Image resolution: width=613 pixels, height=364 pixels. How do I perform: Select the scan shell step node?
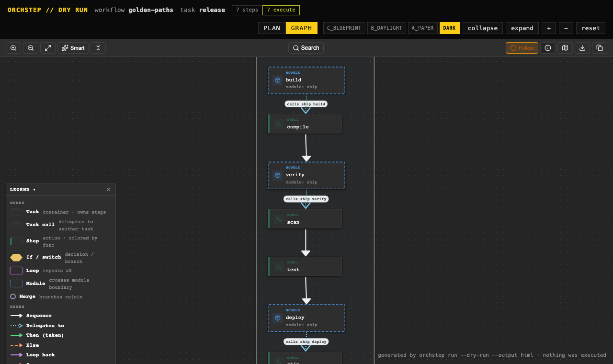click(x=305, y=219)
